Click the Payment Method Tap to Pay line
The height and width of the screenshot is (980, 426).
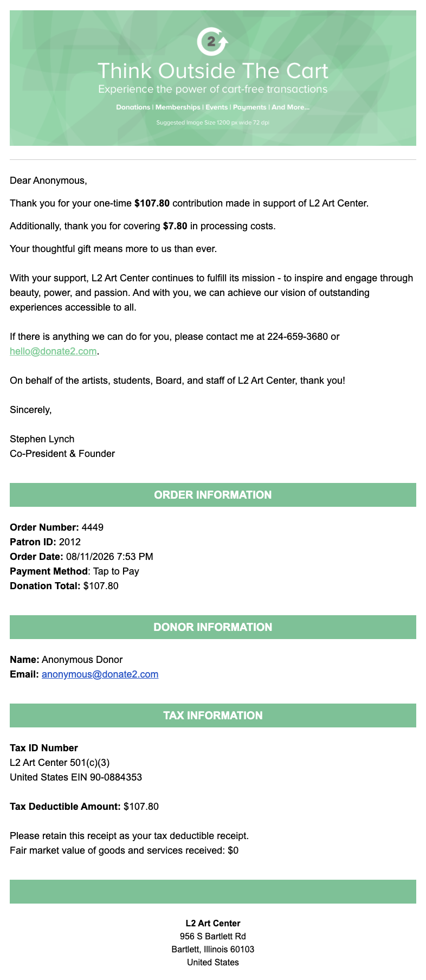point(74,571)
